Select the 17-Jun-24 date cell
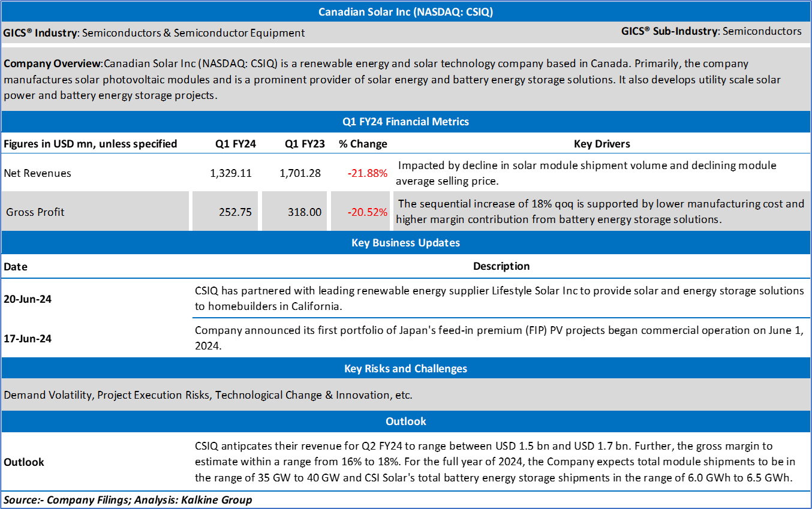Screen dimensions: 812x509 tap(28, 339)
